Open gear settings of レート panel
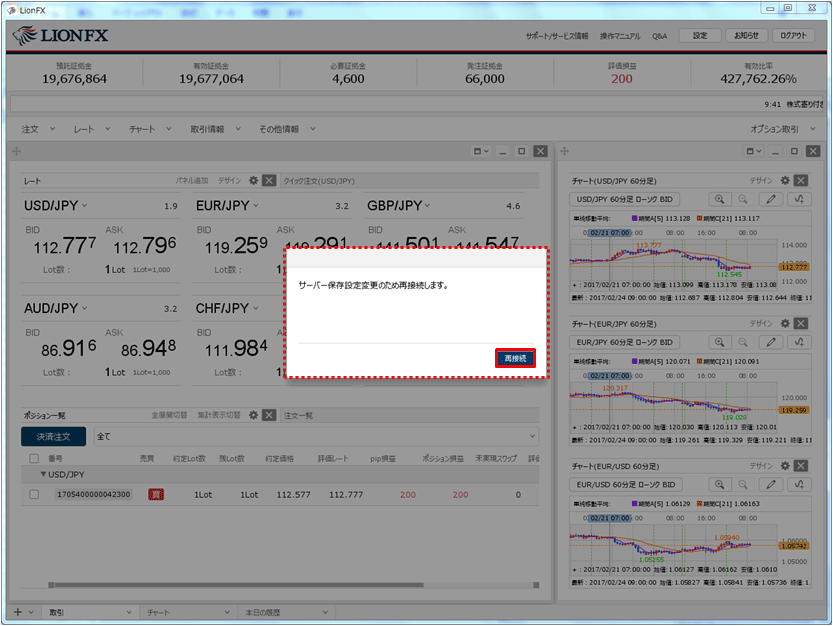The height and width of the screenshot is (626, 833). point(253,181)
